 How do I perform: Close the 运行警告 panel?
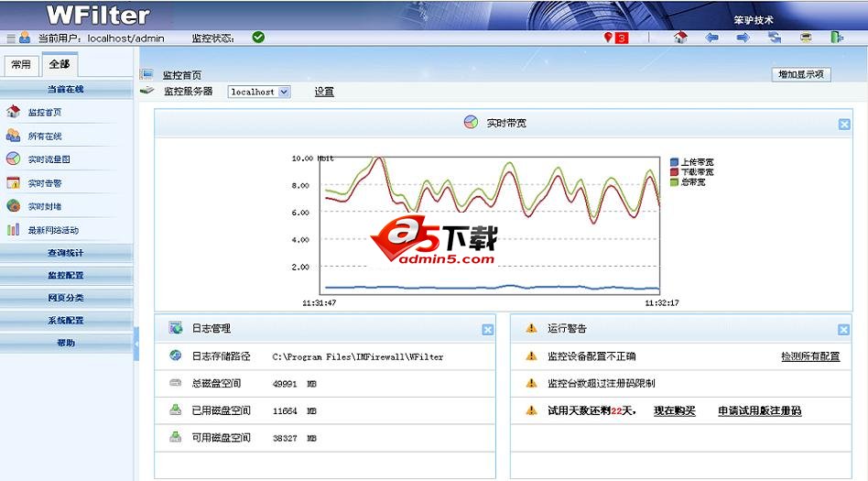point(843,330)
